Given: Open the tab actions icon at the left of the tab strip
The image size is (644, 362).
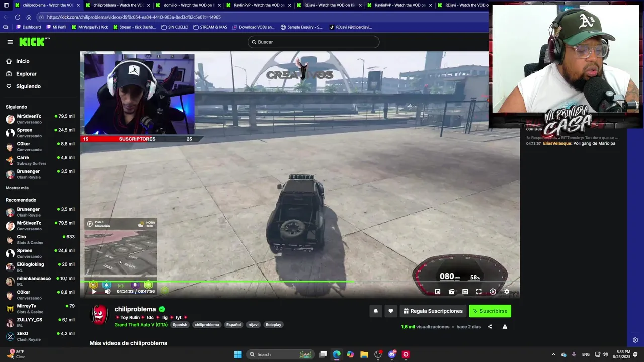Looking at the screenshot, I should coord(6,5).
